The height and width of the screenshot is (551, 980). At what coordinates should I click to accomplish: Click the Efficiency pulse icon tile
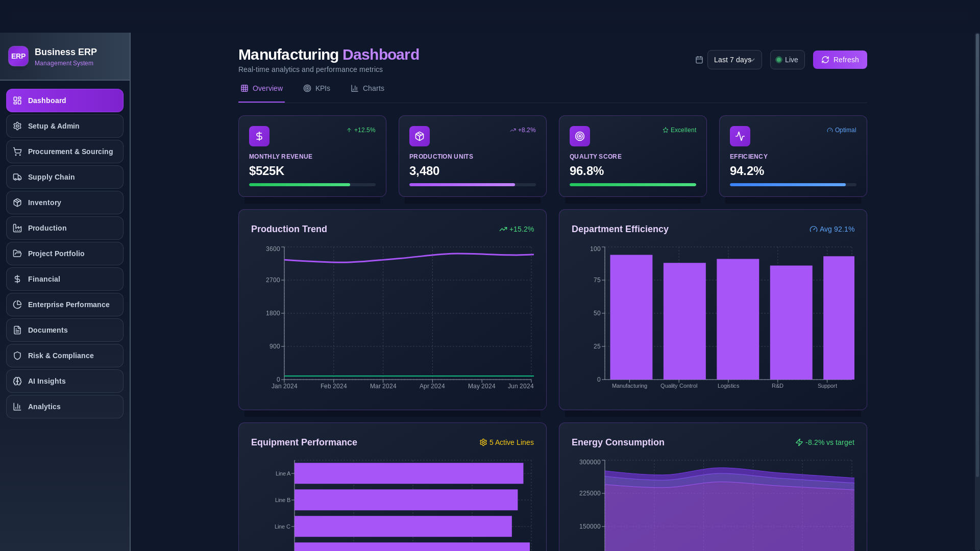(740, 136)
